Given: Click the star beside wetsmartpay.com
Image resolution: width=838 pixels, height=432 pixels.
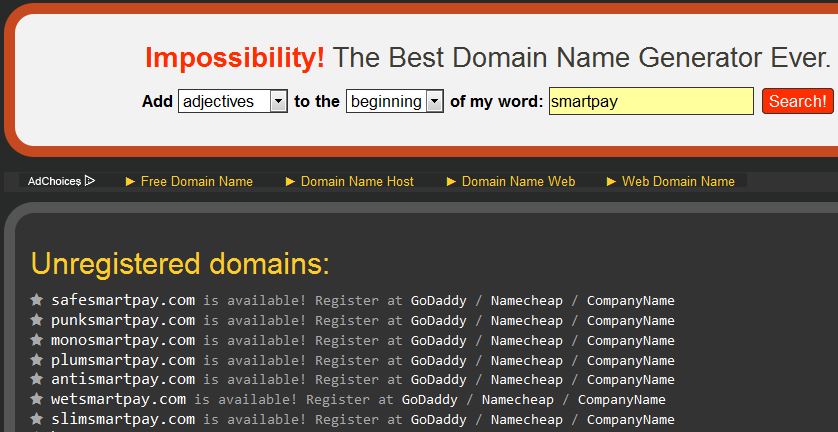Looking at the screenshot, I should (x=36, y=399).
